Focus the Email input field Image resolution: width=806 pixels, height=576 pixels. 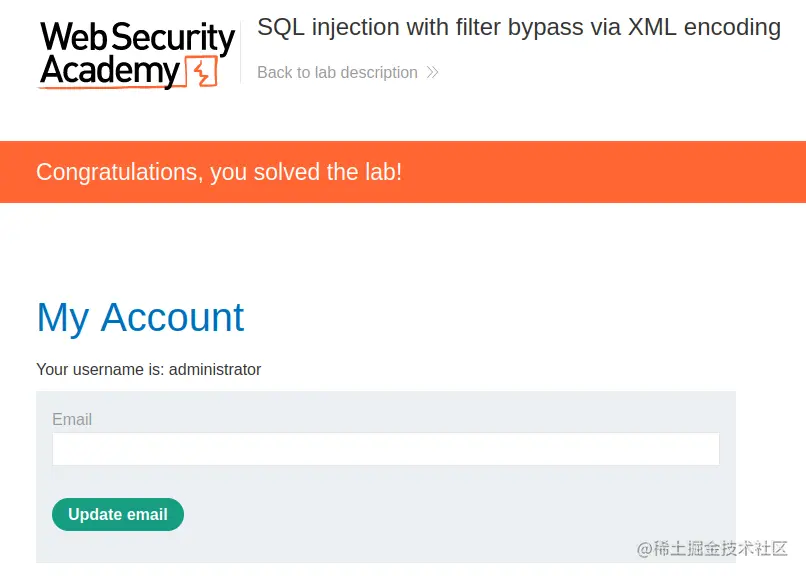pos(386,449)
